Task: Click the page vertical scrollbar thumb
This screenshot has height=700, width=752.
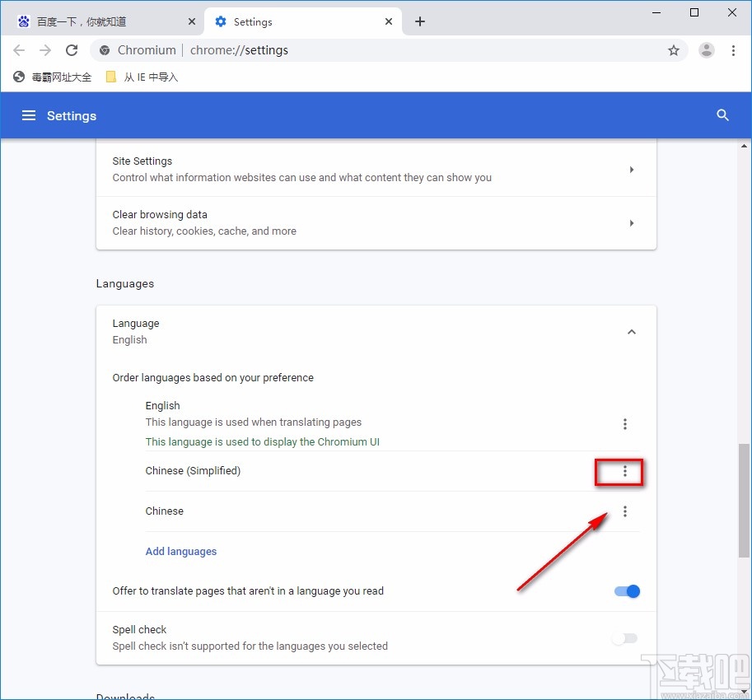Action: pos(744,501)
